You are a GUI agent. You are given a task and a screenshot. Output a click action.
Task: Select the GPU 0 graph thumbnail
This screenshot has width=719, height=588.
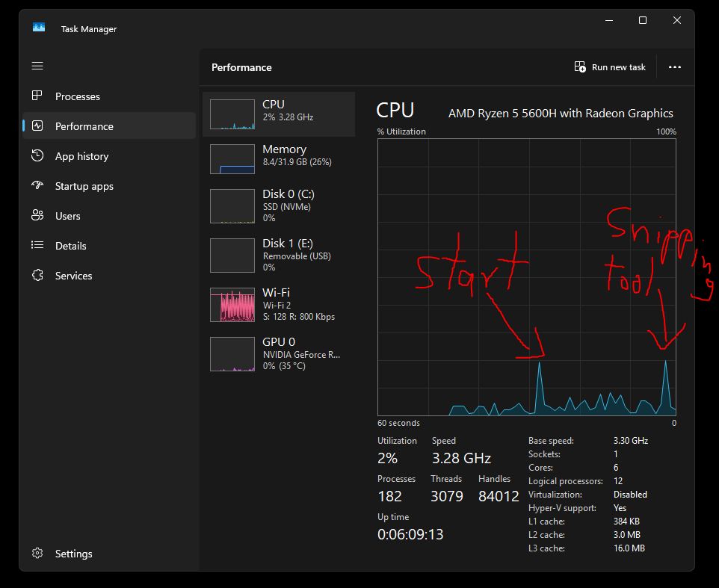(232, 354)
